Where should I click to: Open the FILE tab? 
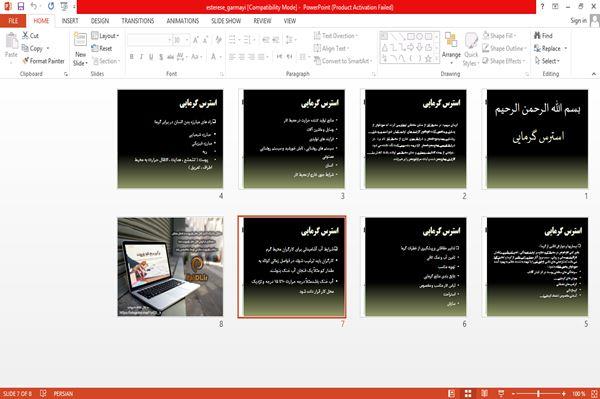point(13,21)
